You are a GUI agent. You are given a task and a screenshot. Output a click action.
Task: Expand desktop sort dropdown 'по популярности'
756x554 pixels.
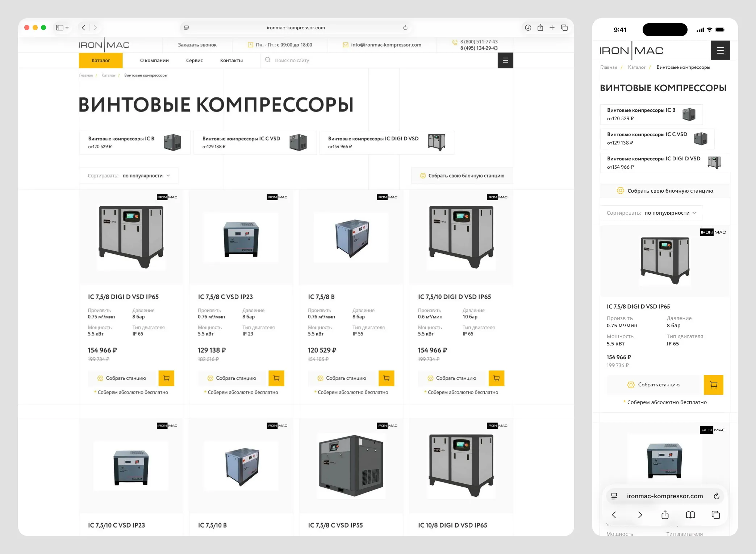pos(146,176)
